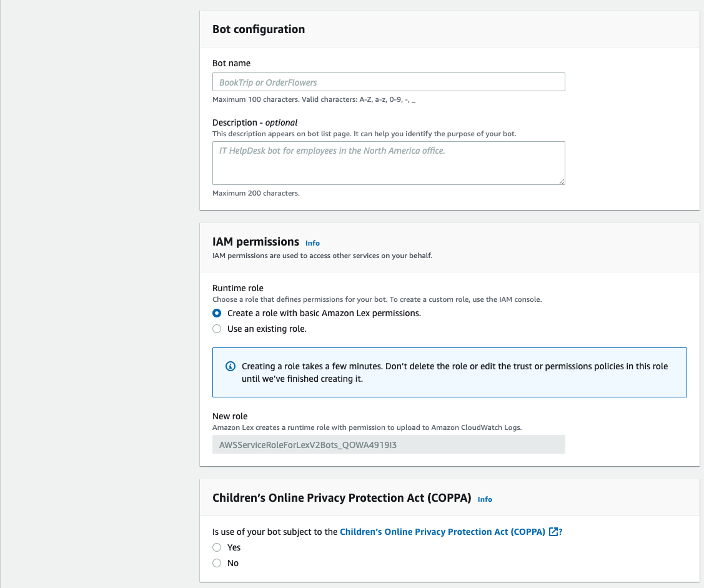Click the 'IAM permissions' section heading

256,242
